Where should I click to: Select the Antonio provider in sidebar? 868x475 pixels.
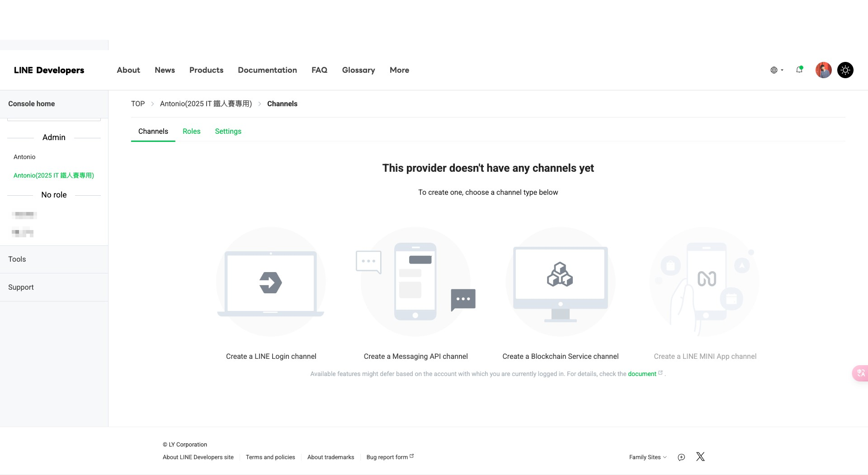[x=24, y=157]
